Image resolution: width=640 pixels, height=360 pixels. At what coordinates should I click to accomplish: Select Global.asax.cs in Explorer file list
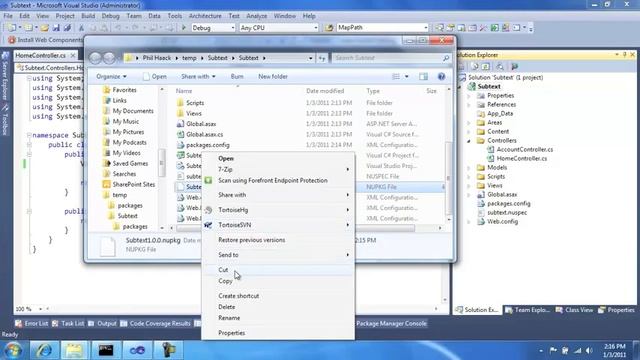pyautogui.click(x=204, y=134)
